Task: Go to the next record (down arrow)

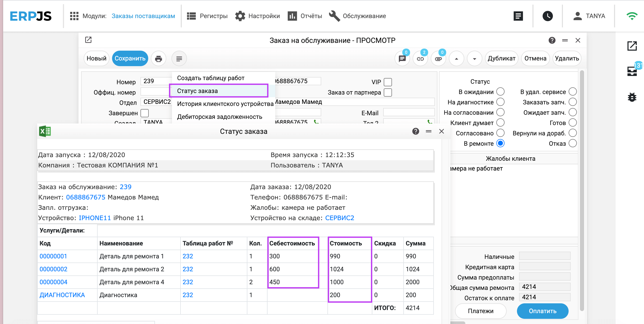Action: pos(474,59)
